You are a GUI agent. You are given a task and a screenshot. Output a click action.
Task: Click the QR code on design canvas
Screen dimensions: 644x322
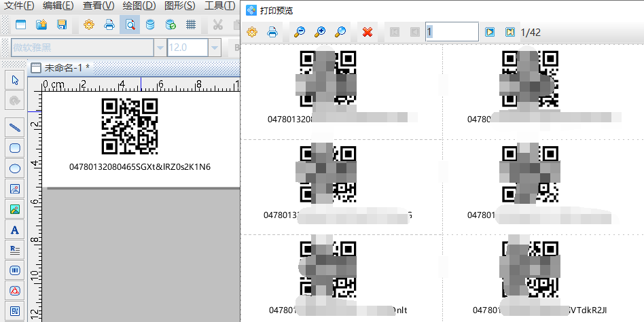pos(130,126)
